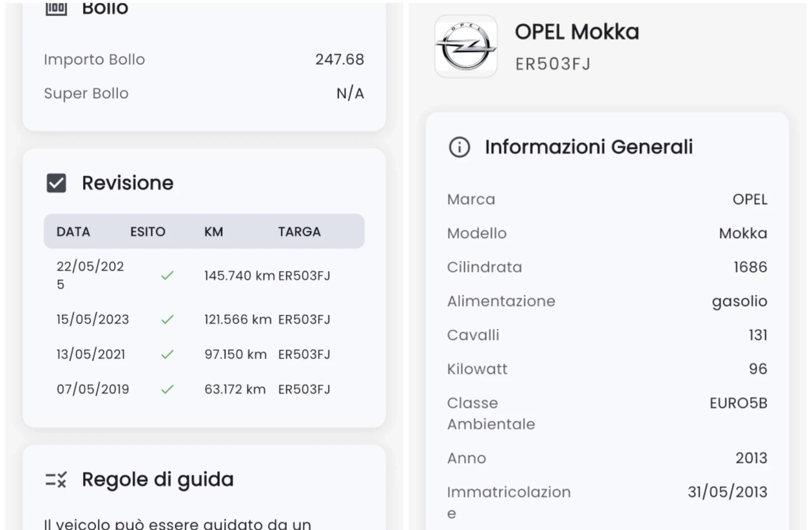Click the green checkmark for the 2025 revision

coord(167,275)
